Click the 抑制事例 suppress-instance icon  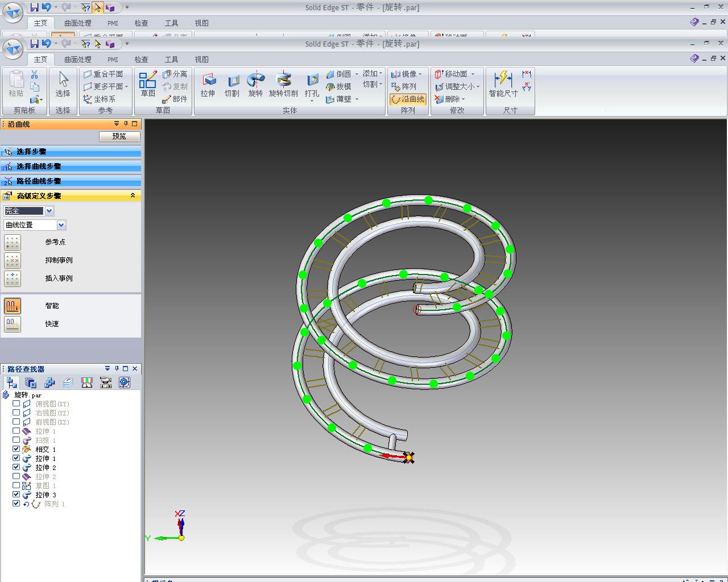pyautogui.click(x=13, y=260)
